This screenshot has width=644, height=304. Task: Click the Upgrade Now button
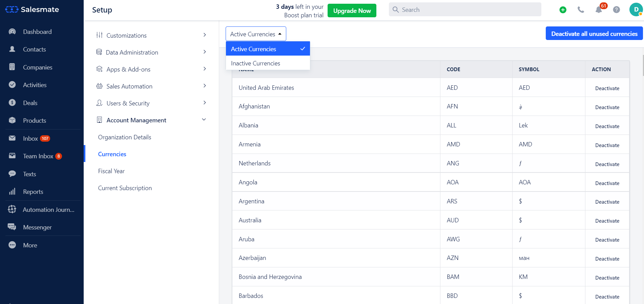pos(352,11)
